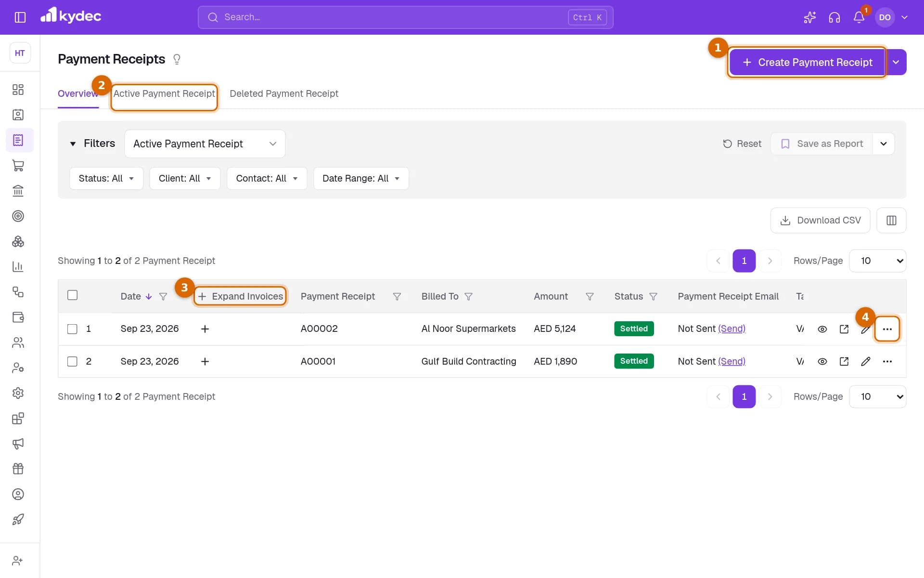The width and height of the screenshot is (924, 578).
Task: Click the Expand Invoices header button
Action: pyautogui.click(x=240, y=296)
